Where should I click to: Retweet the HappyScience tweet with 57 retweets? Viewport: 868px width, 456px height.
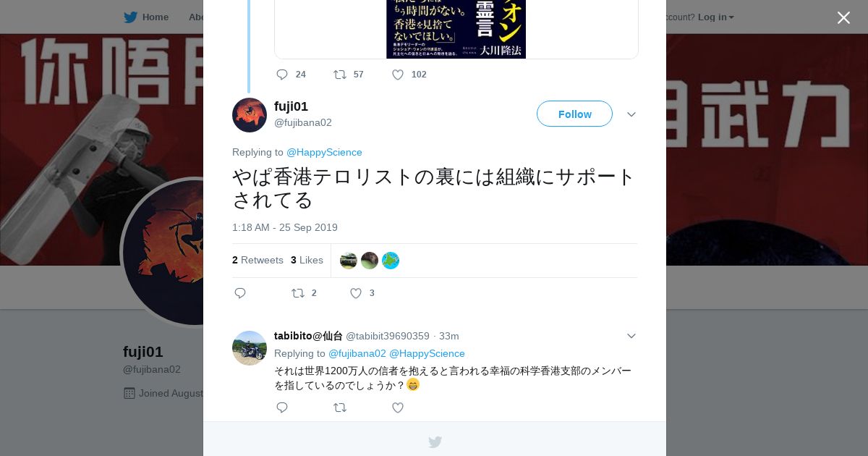click(348, 75)
